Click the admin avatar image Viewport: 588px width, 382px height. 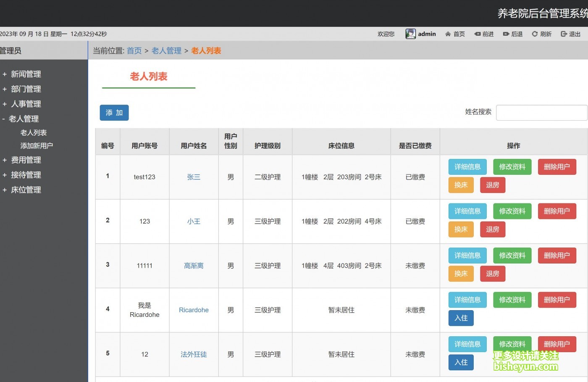tap(410, 34)
